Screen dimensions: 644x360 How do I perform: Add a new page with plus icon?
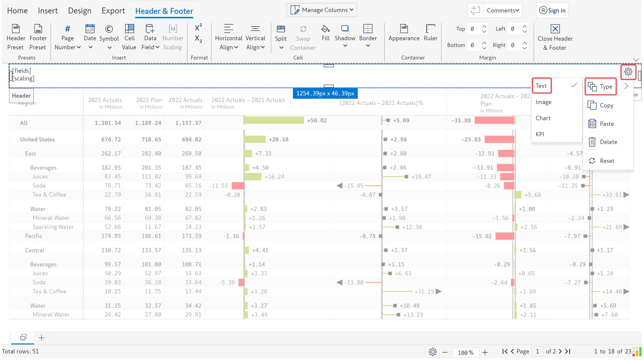pyautogui.click(x=41, y=338)
